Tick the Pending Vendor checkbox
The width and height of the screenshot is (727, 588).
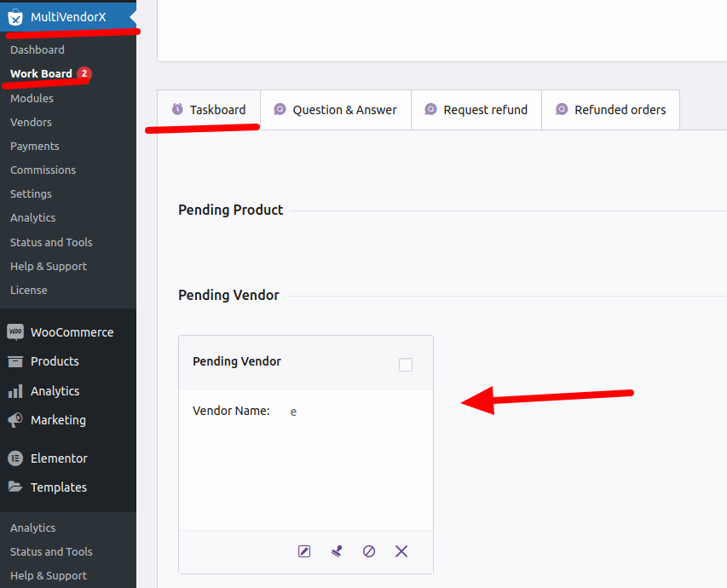coord(406,365)
